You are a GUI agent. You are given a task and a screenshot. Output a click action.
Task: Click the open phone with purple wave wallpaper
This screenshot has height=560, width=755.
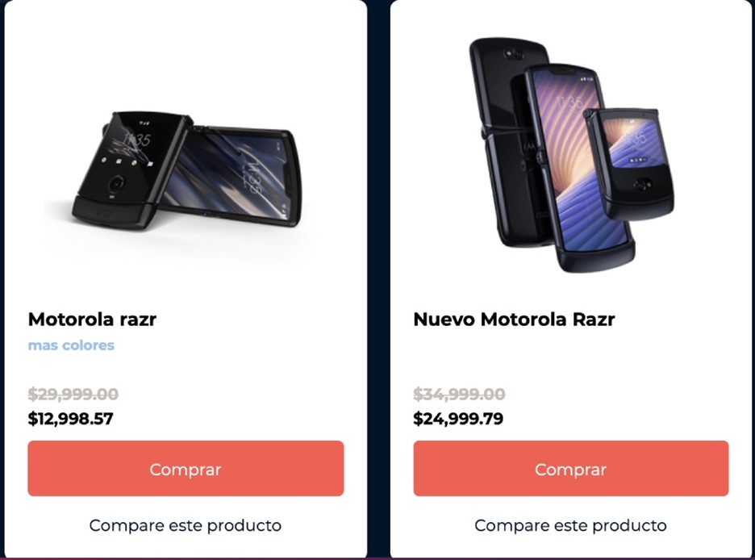pyautogui.click(x=578, y=166)
